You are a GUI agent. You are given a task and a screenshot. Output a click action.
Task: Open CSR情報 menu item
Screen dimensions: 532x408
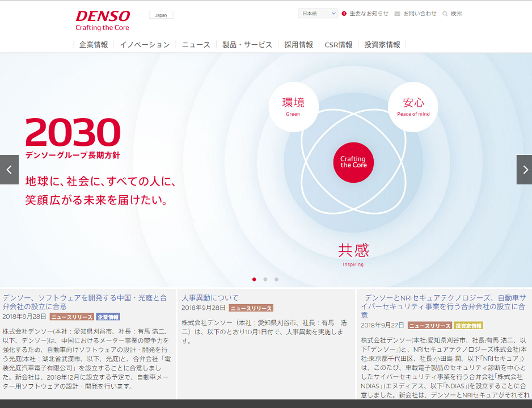339,44
